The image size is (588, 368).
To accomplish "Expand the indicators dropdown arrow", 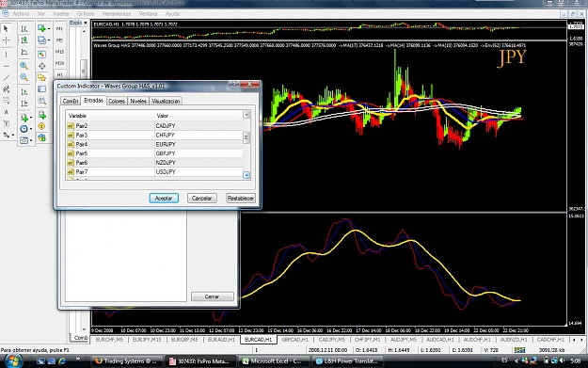I will [31, 118].
